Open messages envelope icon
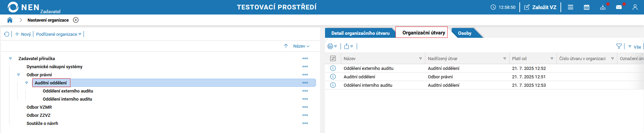Screen dimensions: 644x133 pyautogui.click(x=619, y=7)
